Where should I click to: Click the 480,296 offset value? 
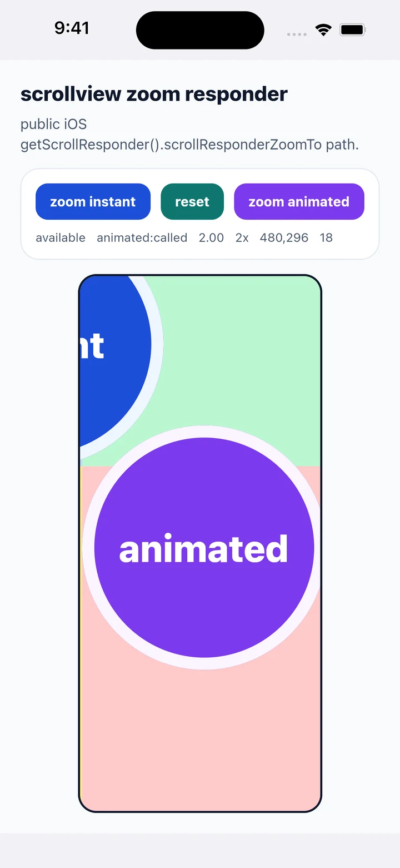[284, 238]
